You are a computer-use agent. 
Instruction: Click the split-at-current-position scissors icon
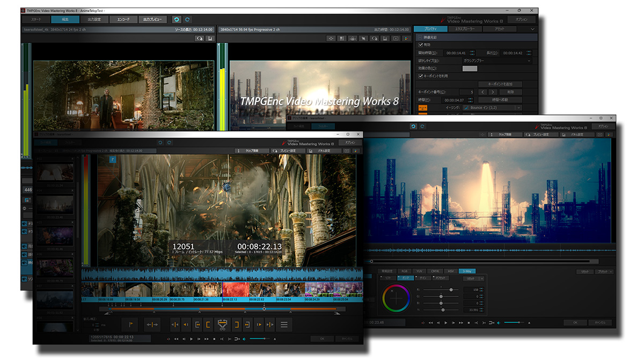point(222,324)
